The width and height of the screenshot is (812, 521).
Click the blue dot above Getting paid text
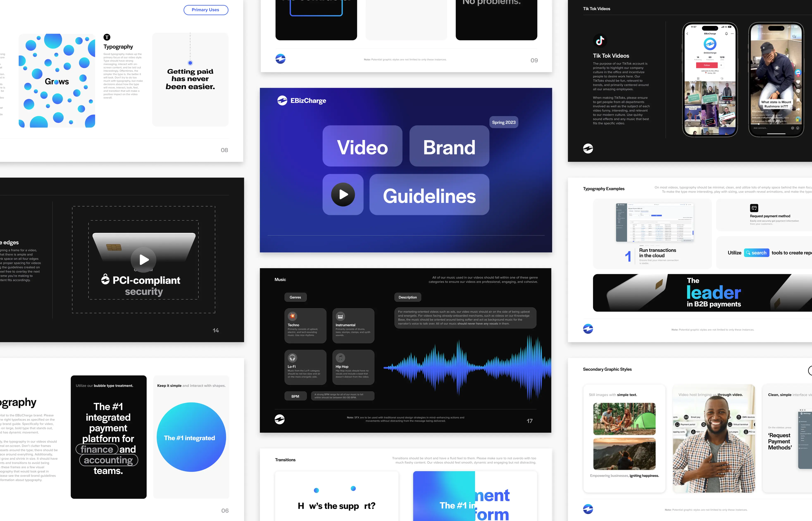click(x=190, y=63)
